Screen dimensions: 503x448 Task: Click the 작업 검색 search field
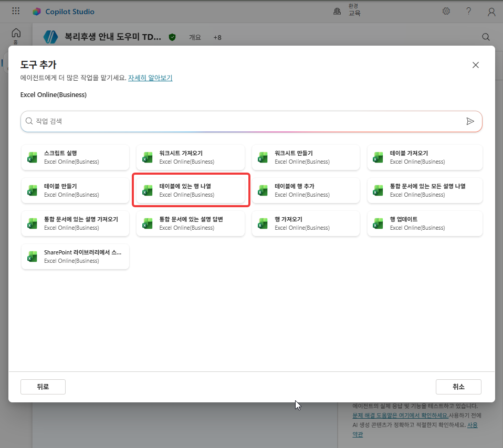[251, 122]
